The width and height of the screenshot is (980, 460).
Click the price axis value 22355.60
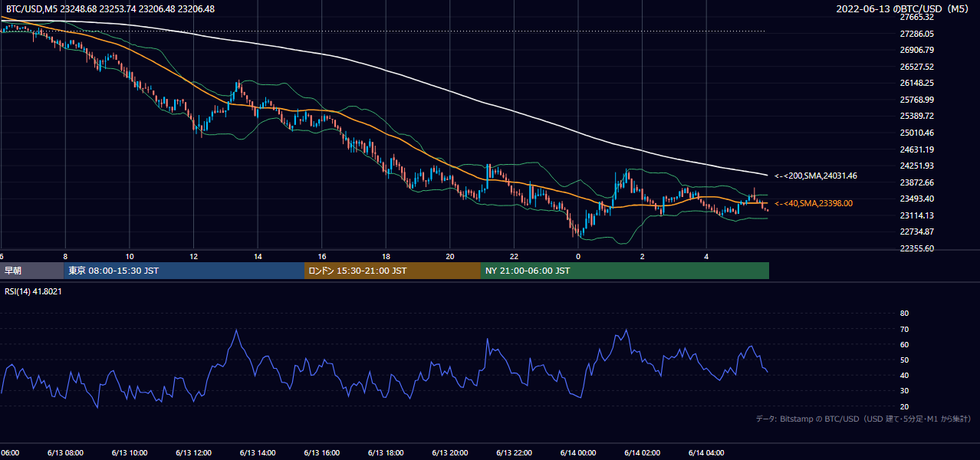coord(917,248)
